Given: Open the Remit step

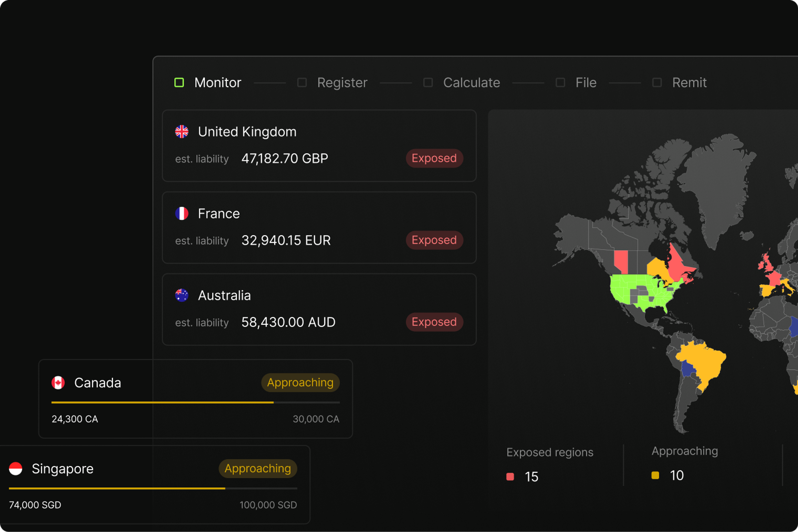Looking at the screenshot, I should coord(689,82).
